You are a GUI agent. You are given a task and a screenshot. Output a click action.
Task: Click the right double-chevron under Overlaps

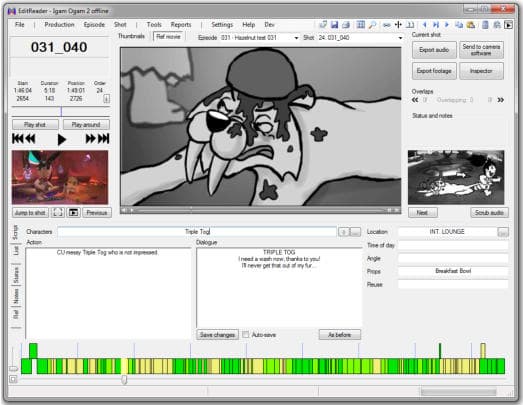click(x=501, y=100)
